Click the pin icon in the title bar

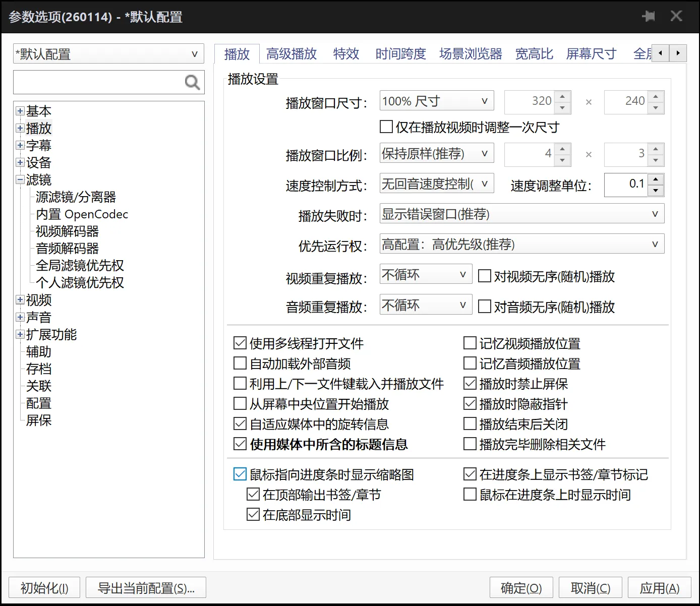[x=649, y=16]
